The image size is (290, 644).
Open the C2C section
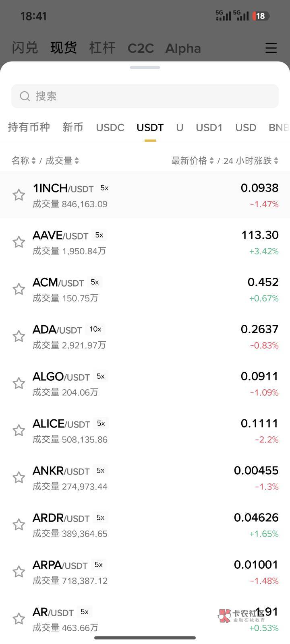tap(141, 48)
